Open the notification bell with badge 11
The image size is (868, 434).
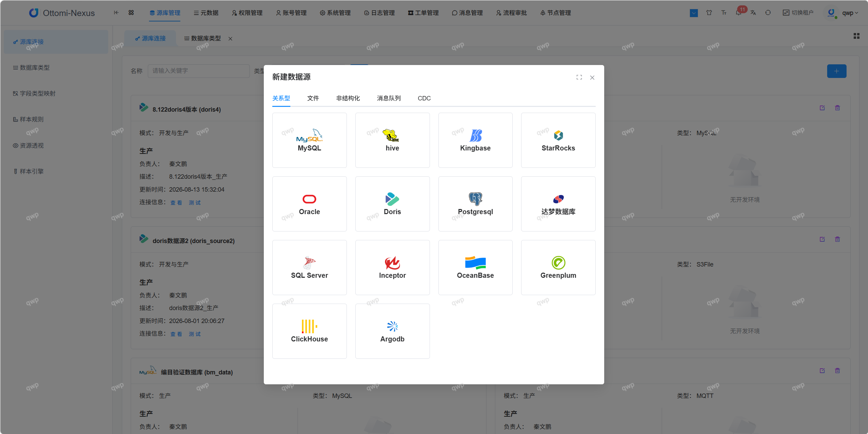pos(739,13)
